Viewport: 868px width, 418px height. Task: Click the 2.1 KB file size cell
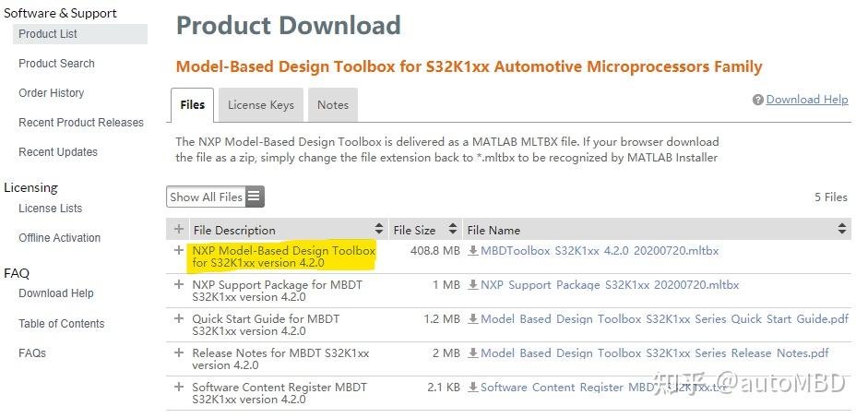pyautogui.click(x=444, y=388)
